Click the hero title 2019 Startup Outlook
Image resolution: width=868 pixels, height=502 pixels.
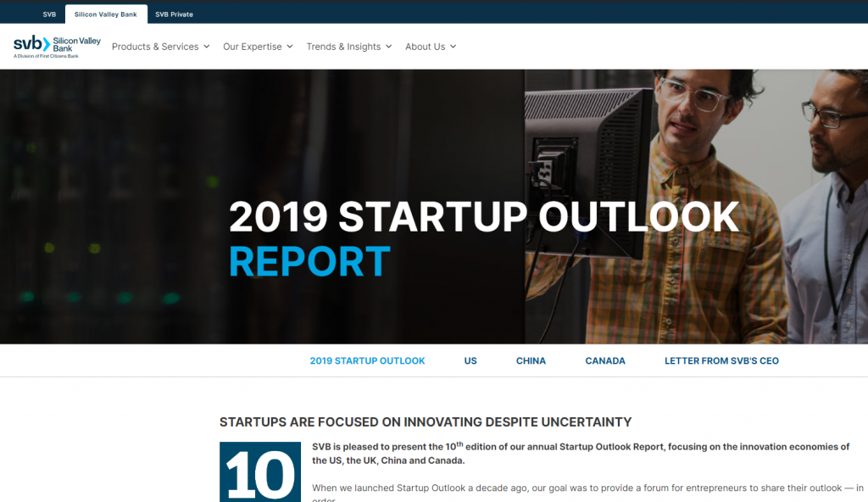click(x=483, y=218)
